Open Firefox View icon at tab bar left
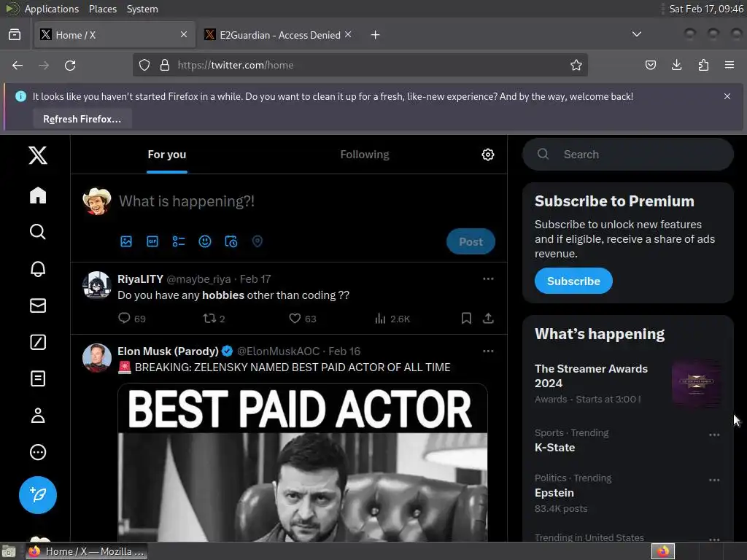 [15, 34]
